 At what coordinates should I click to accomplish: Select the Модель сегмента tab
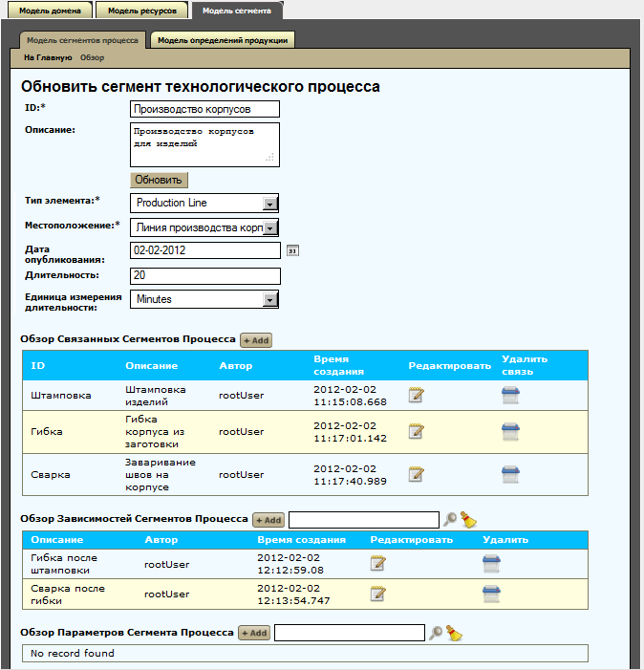pyautogui.click(x=237, y=11)
